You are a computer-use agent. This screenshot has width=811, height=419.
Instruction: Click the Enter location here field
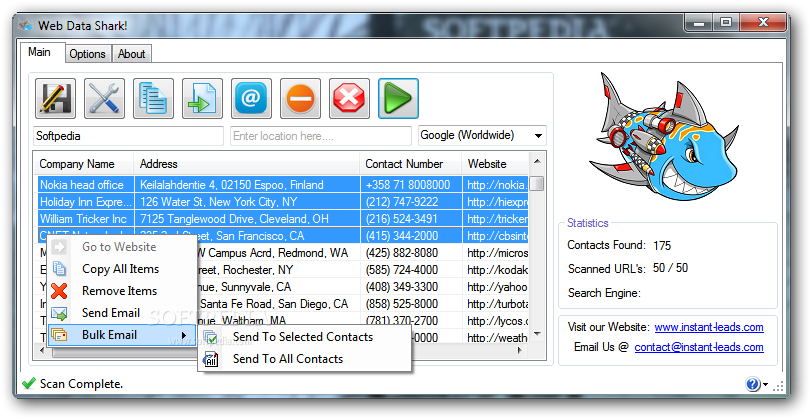[x=321, y=136]
